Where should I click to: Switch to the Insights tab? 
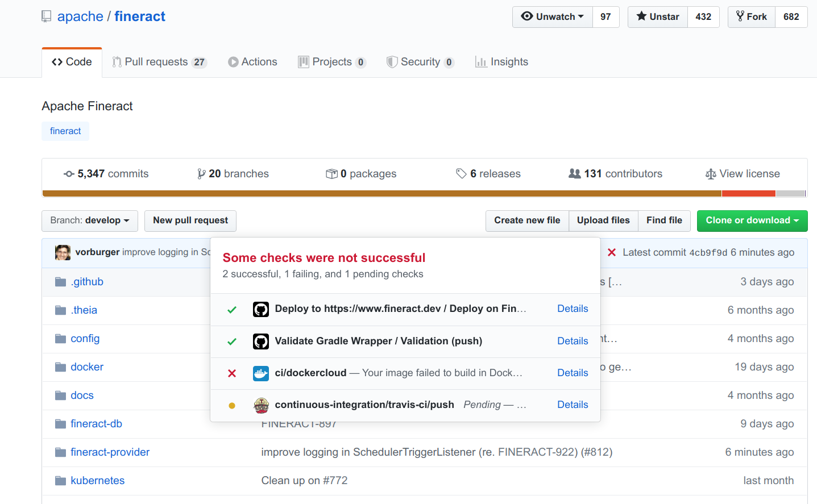point(501,62)
